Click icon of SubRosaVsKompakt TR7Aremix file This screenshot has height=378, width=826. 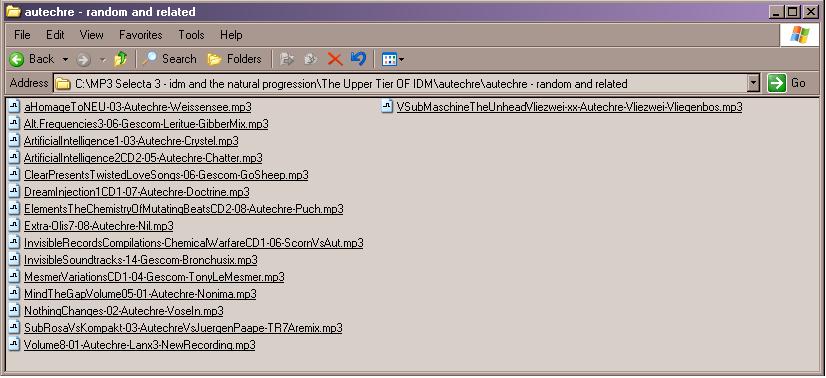(15, 327)
